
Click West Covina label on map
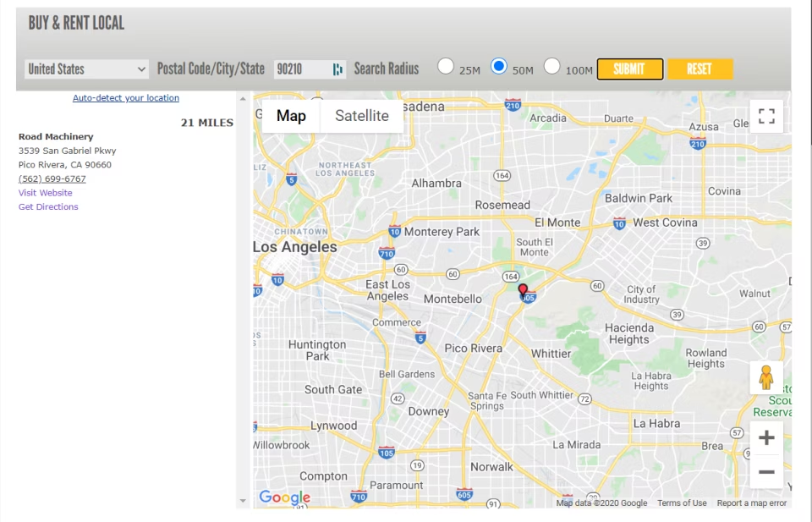point(665,223)
